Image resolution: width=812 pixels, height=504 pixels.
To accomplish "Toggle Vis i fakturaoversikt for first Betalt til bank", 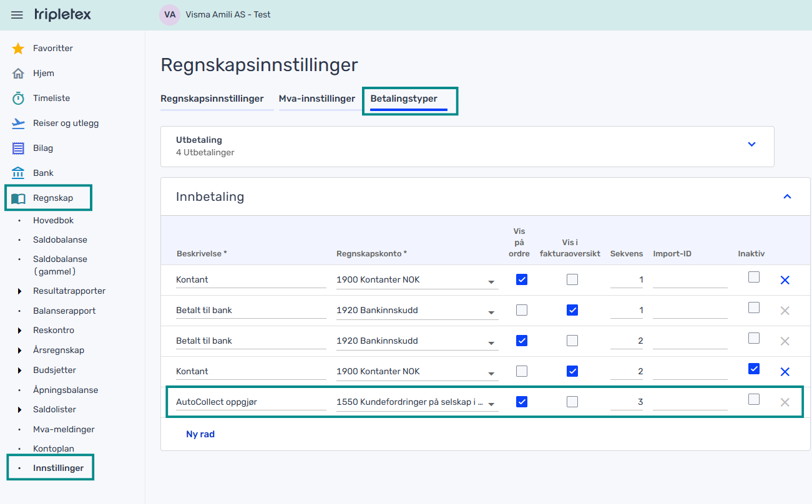I will pos(572,310).
